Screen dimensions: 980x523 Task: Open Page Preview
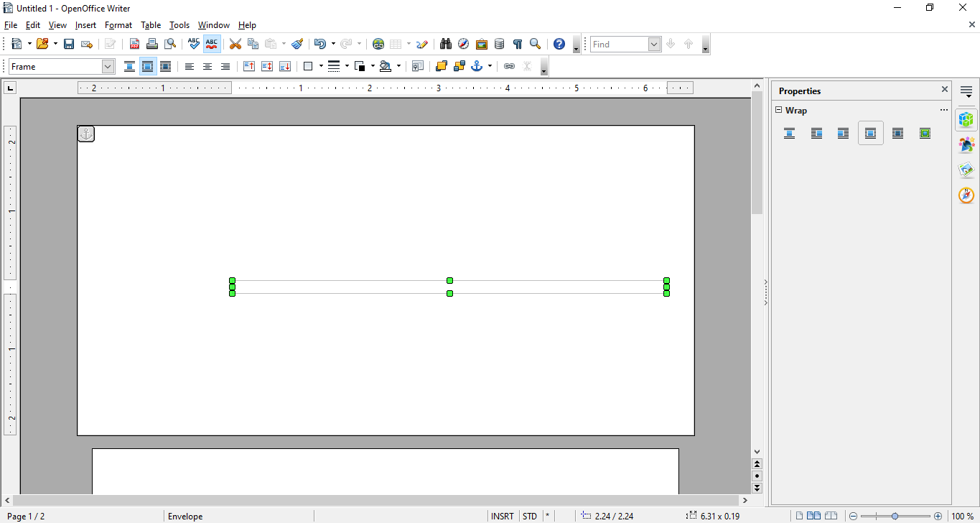[x=170, y=44]
